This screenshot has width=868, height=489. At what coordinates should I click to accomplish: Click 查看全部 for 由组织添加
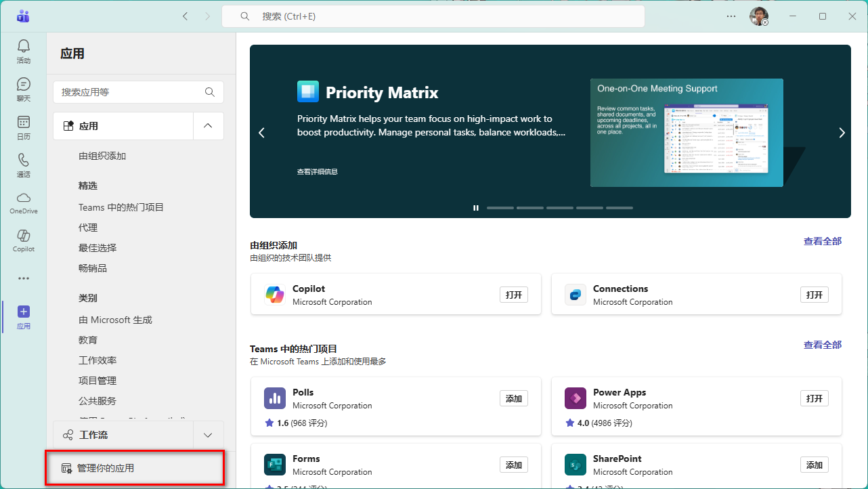tap(823, 241)
